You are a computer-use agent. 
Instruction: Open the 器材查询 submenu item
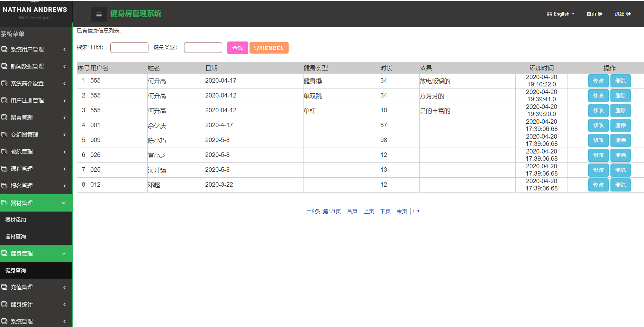pos(16,236)
